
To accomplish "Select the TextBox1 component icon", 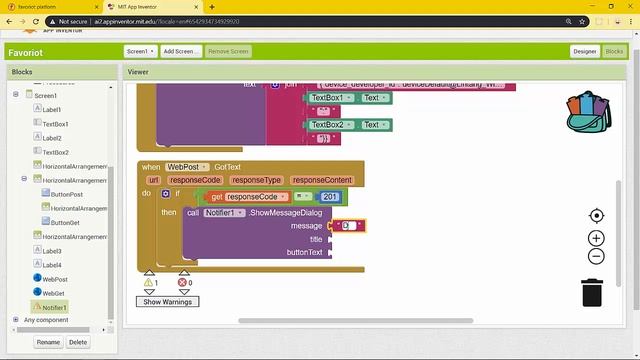I will point(37,122).
